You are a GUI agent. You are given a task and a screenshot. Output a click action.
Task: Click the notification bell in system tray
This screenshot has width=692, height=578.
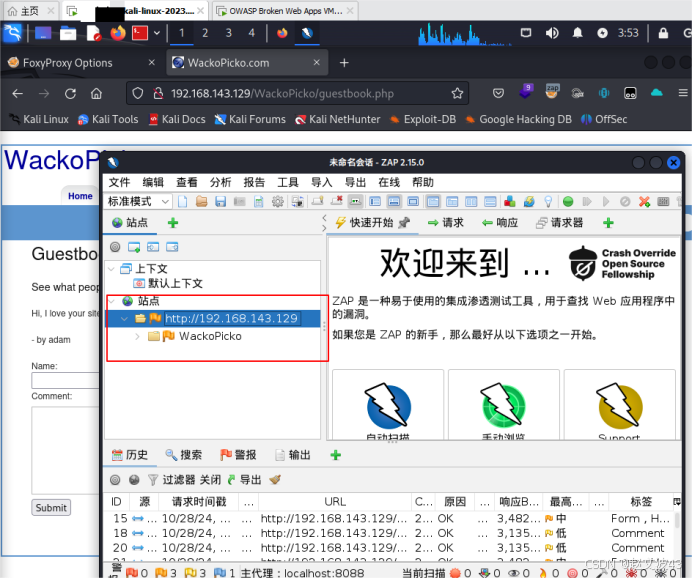[577, 33]
